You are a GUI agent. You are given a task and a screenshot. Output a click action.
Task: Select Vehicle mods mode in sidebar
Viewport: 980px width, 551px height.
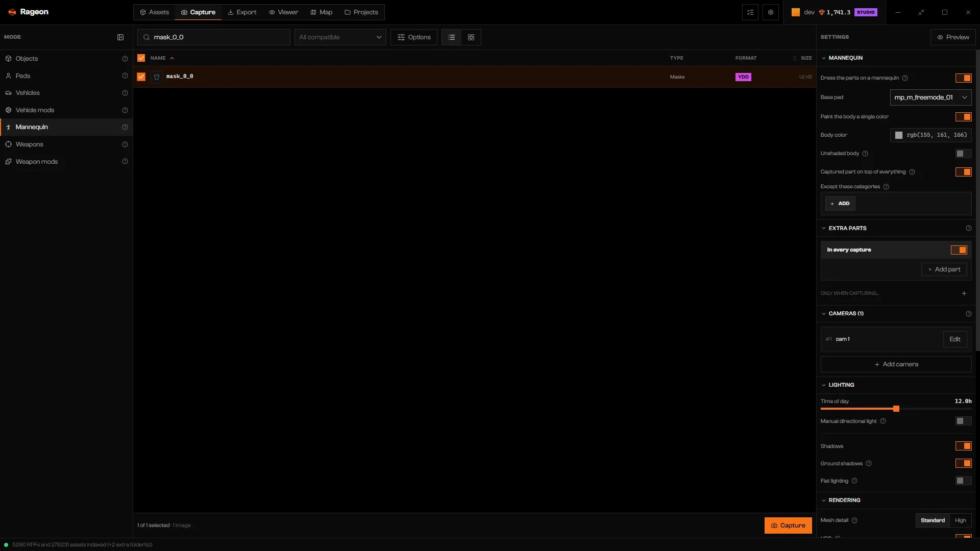66,110
